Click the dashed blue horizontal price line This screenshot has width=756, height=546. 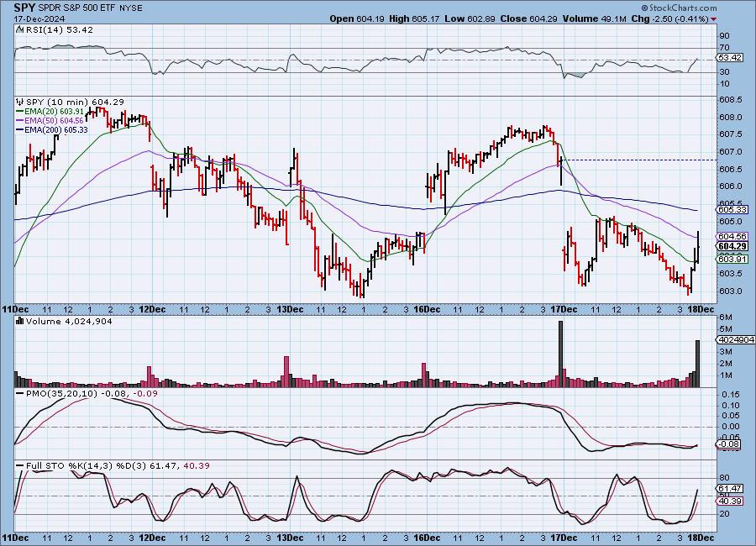pos(639,160)
